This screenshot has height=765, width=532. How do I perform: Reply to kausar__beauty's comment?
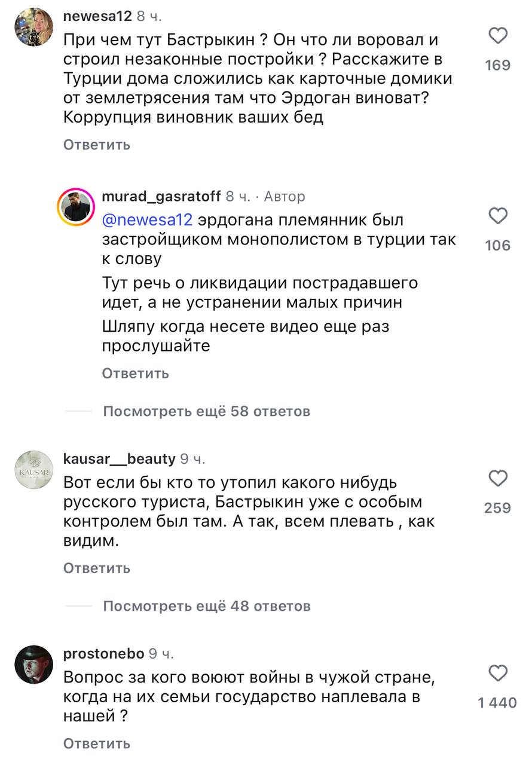click(x=96, y=569)
